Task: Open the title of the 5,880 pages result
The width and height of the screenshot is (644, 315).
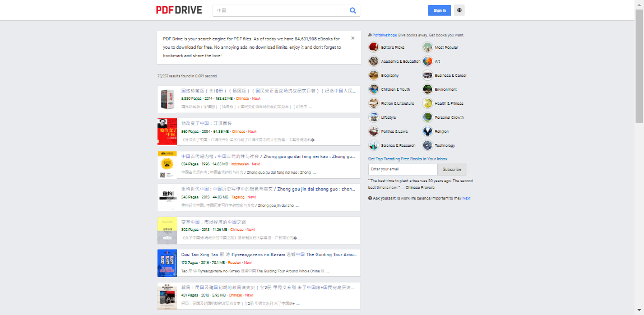Action: (x=268, y=91)
